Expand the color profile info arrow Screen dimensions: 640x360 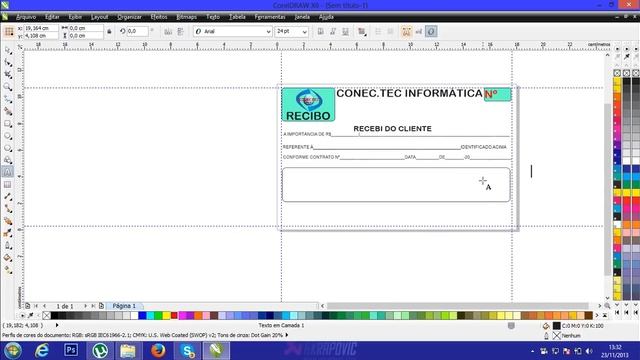(x=287, y=335)
